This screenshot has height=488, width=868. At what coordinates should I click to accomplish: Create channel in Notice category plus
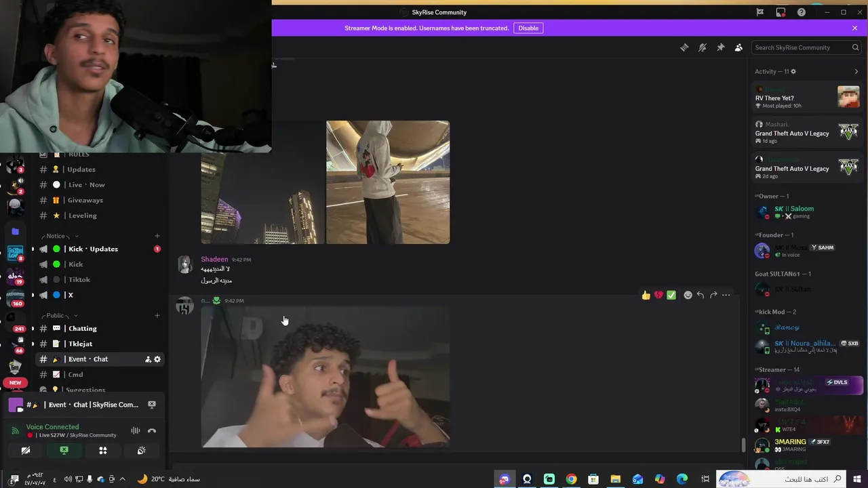tap(157, 236)
